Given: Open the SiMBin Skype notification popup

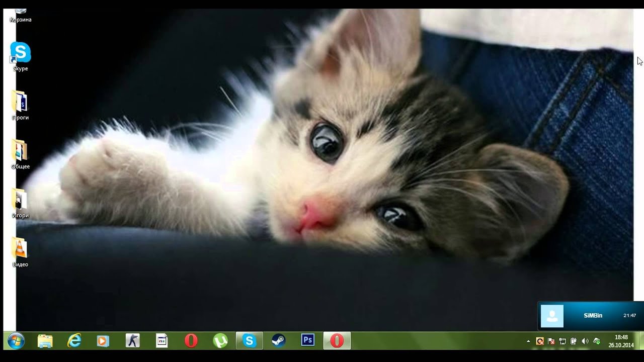Looking at the screenshot, I should coord(591,316).
